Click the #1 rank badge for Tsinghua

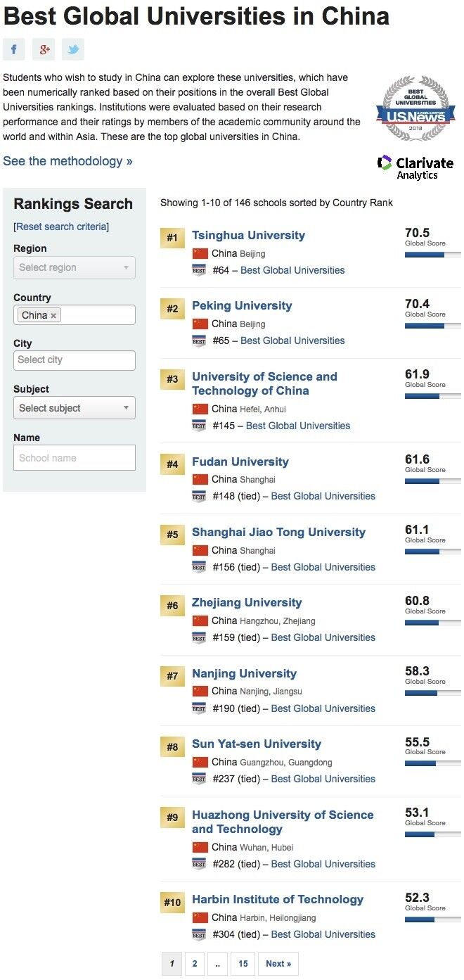point(172,238)
